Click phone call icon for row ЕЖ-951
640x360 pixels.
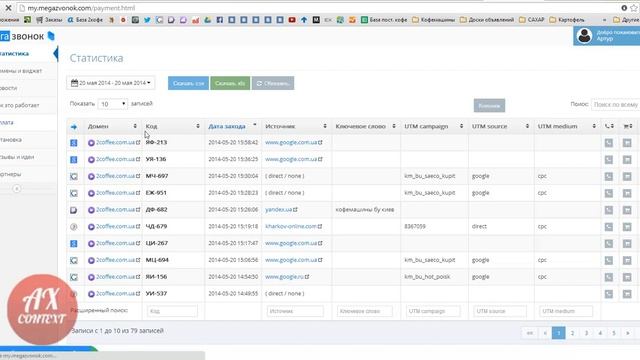[x=609, y=193]
